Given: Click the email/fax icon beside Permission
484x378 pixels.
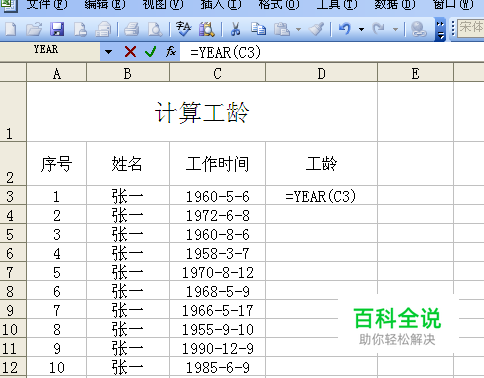Looking at the screenshot, I should tap(103, 29).
